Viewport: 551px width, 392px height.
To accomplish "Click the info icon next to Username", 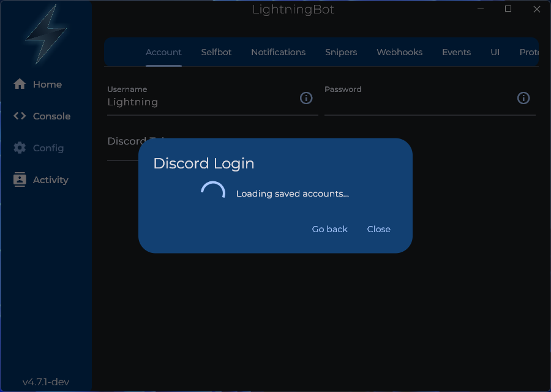I will [x=306, y=98].
